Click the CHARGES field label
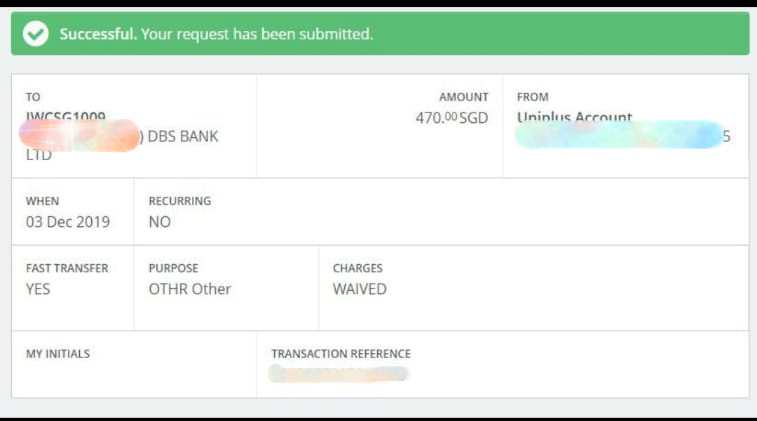Screen dimensions: 757x421 coord(358,268)
